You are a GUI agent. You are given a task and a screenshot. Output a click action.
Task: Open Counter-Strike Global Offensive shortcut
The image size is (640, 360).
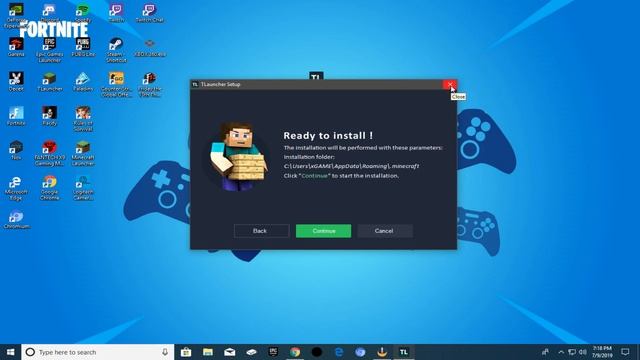[x=116, y=84]
